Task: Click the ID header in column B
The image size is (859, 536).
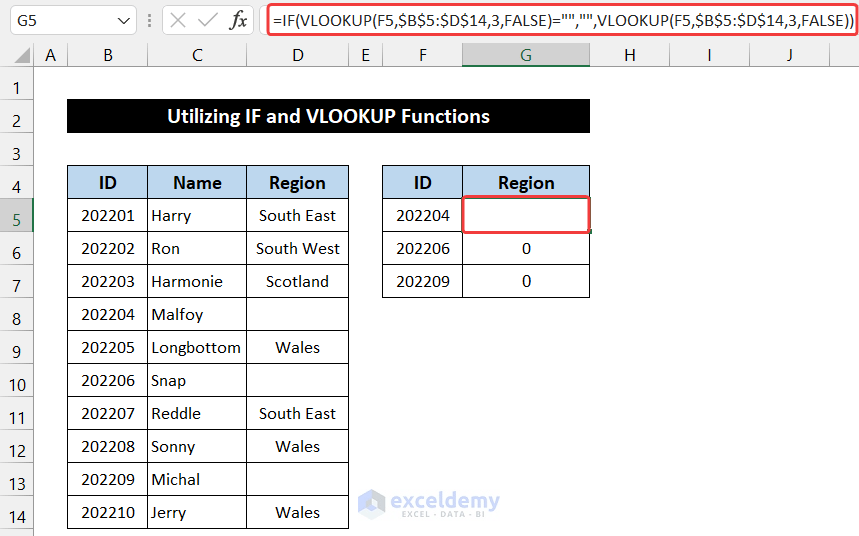Action: (108, 183)
